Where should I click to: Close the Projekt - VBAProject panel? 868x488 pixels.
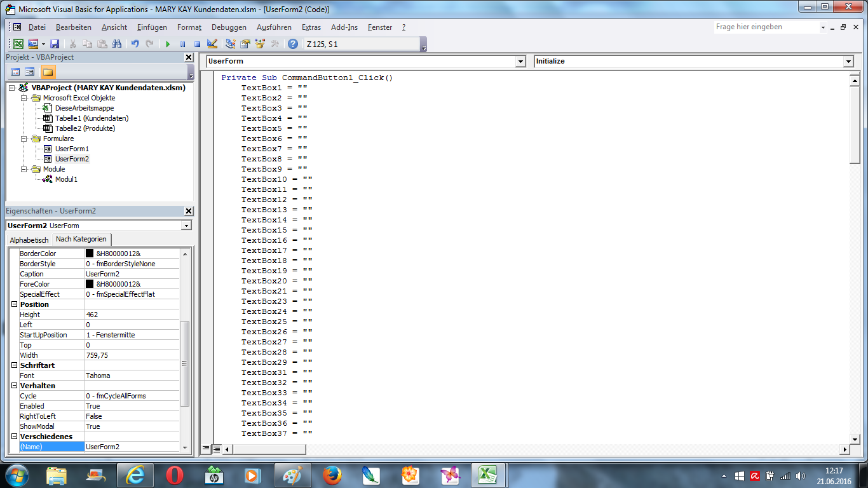[x=189, y=57]
